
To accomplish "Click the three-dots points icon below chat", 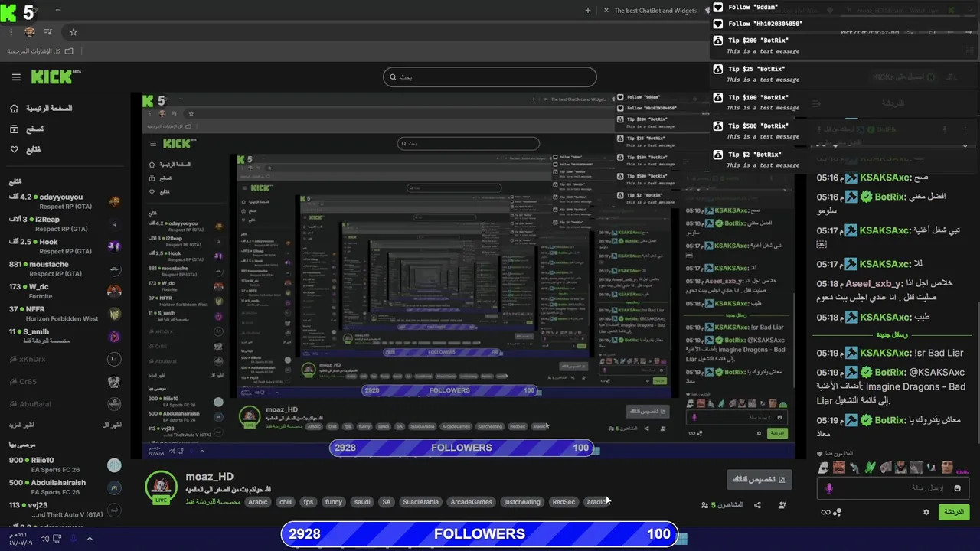I will click(x=838, y=512).
